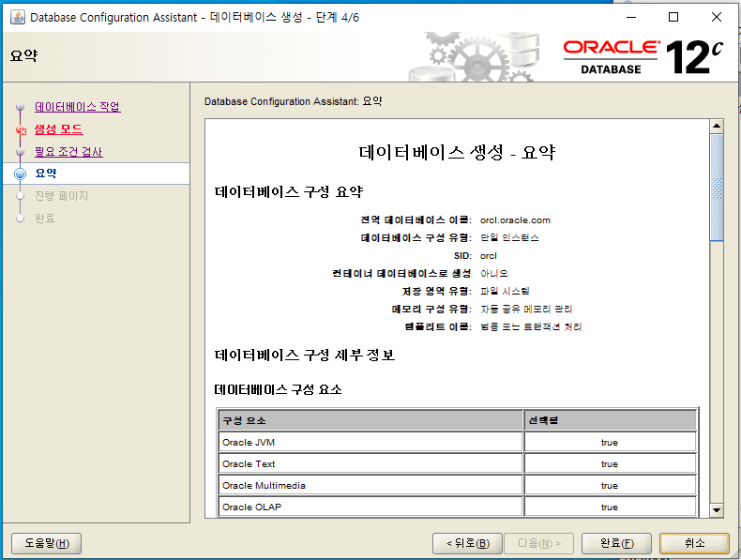Click the Database Configuration Assistant: 요약 label
Image resolution: width=741 pixels, height=560 pixels.
pos(293,101)
